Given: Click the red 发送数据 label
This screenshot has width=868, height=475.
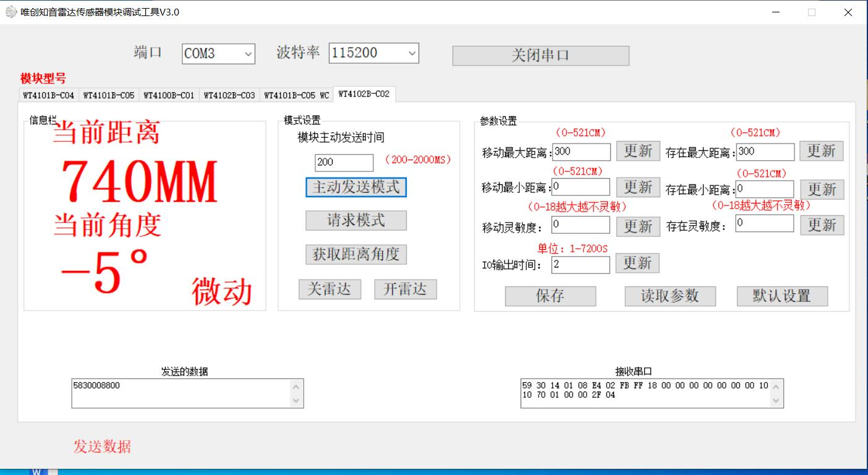Looking at the screenshot, I should 102,447.
